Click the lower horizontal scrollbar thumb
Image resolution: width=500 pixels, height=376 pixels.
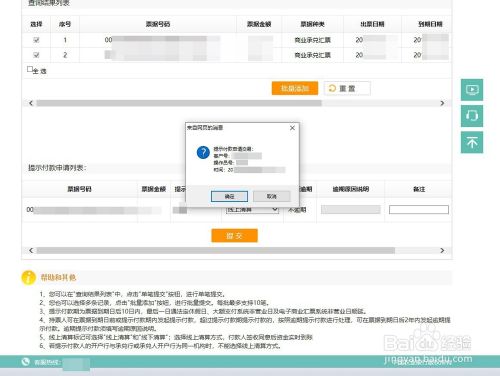point(216,250)
